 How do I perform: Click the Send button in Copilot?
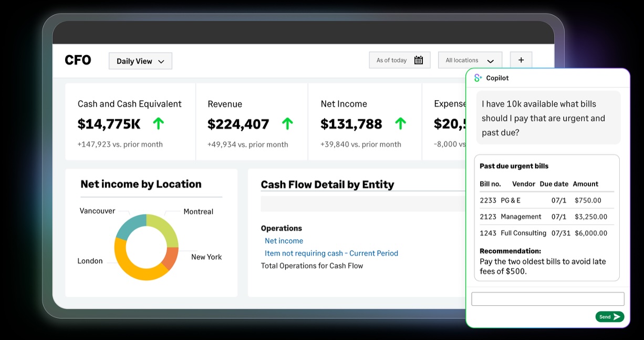coord(609,316)
